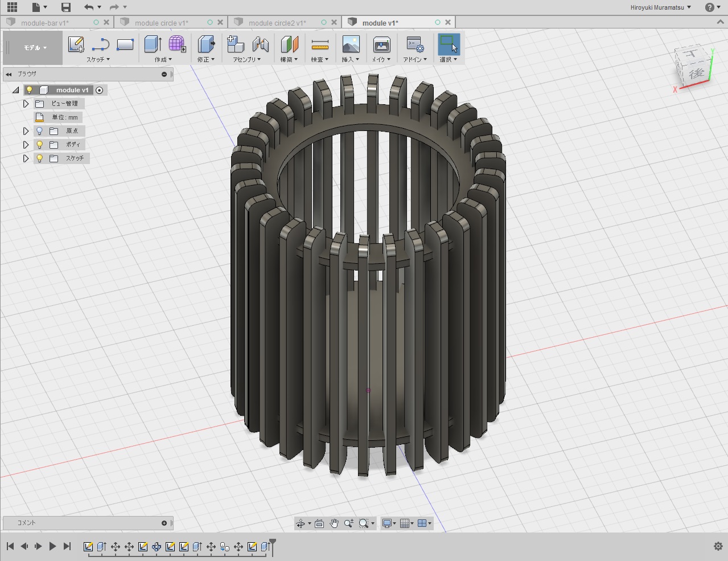Open the Display Settings monitor dropdown
Image resolution: width=728 pixels, height=561 pixels.
[x=389, y=523]
